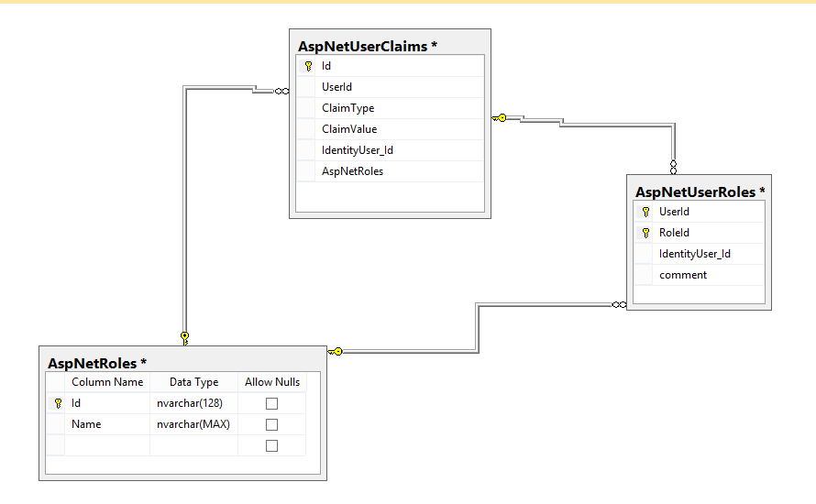Click the empty Column Name cell in AspNetRoles
The height and width of the screenshot is (504, 816).
coord(107,445)
